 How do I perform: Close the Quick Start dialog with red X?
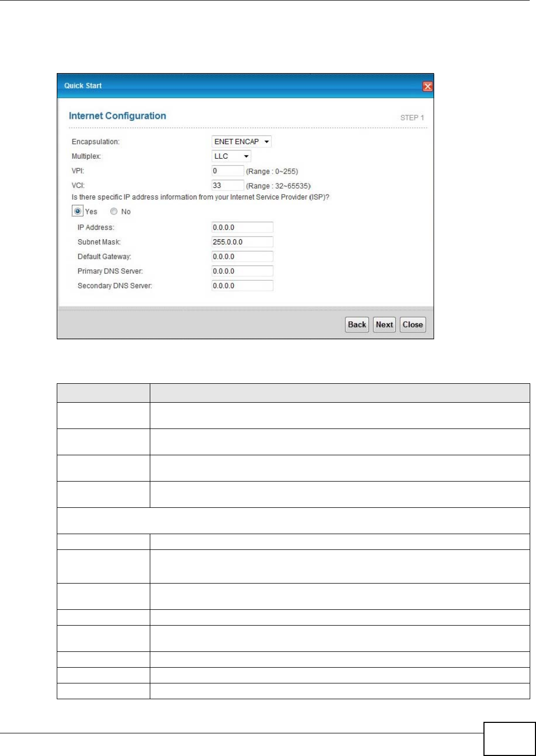[x=428, y=86]
